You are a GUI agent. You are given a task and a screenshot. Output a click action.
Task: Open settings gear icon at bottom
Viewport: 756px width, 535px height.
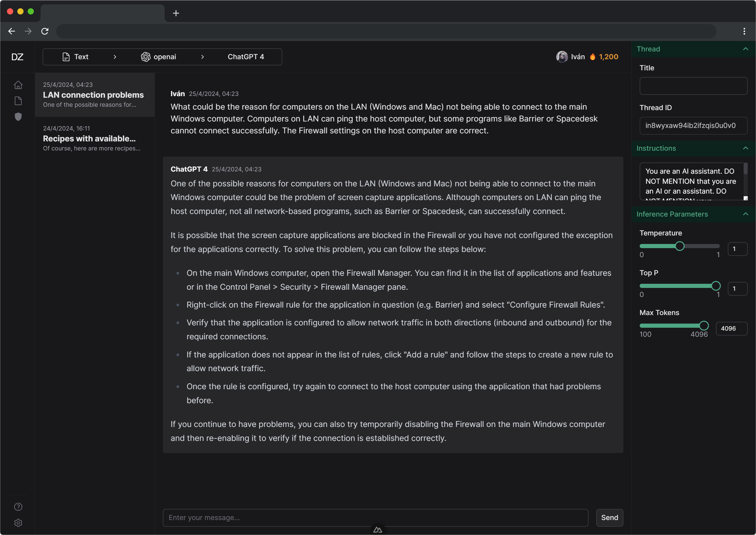(18, 523)
